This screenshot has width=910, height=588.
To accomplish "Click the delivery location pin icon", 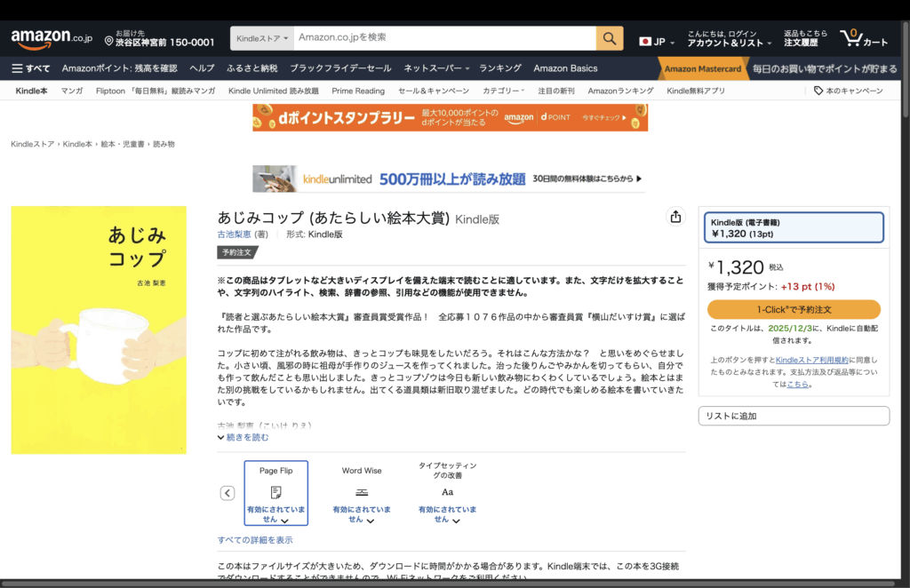I will coord(109,42).
